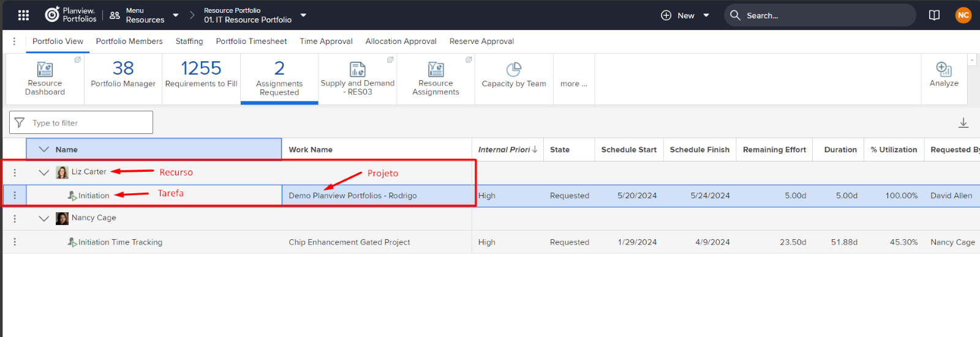Open the Reserve Approval tab
Screen dimensions: 980x337
click(481, 42)
